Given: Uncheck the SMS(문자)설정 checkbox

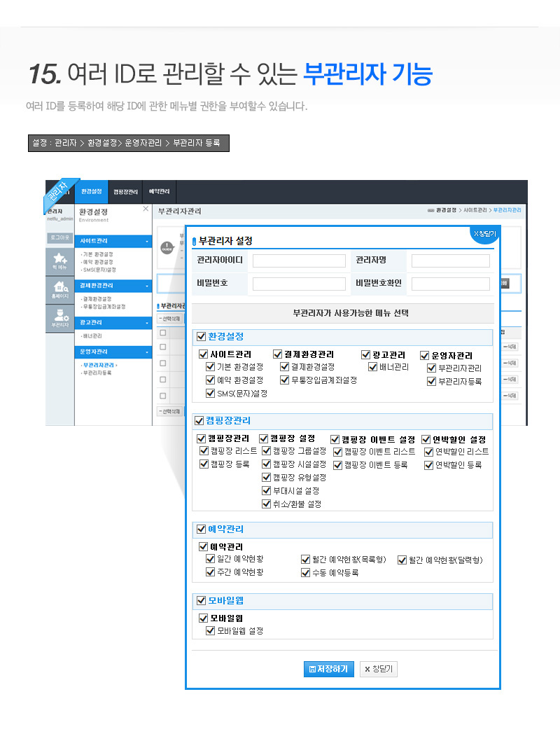Looking at the screenshot, I should (x=210, y=394).
